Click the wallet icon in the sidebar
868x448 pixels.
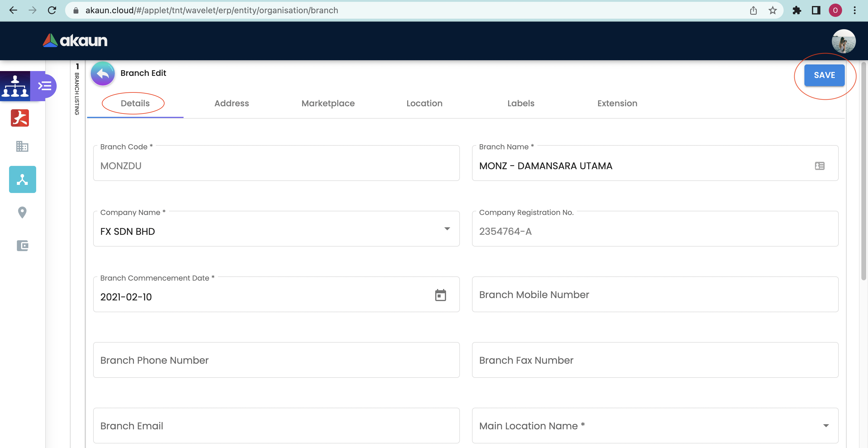pos(22,245)
